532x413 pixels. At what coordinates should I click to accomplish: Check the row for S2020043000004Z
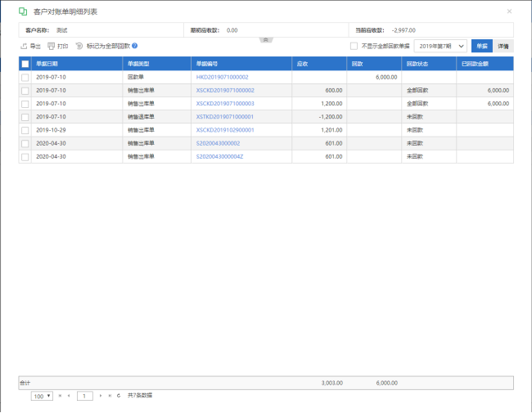coord(25,157)
